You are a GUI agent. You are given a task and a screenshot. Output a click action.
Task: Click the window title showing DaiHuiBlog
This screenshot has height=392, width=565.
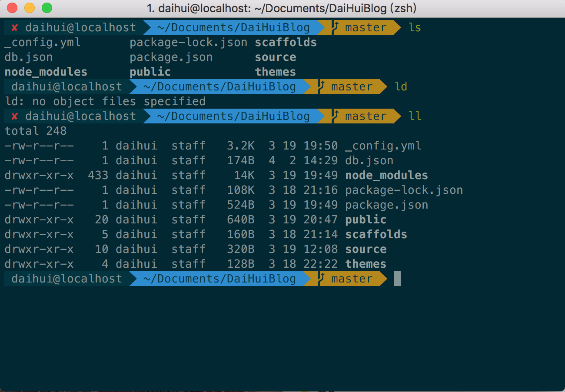click(282, 8)
